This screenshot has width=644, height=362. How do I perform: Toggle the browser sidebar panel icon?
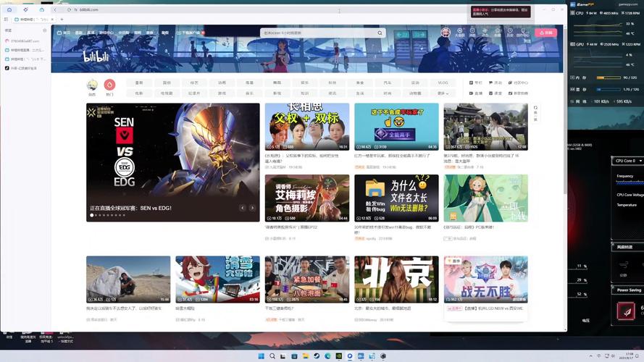(x=6, y=20)
